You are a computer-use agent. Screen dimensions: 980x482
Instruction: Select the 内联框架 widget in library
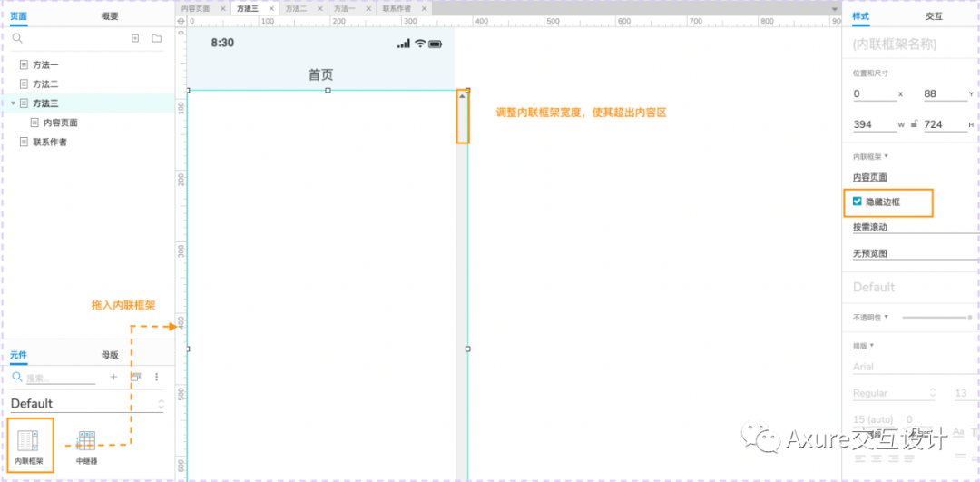click(29, 446)
